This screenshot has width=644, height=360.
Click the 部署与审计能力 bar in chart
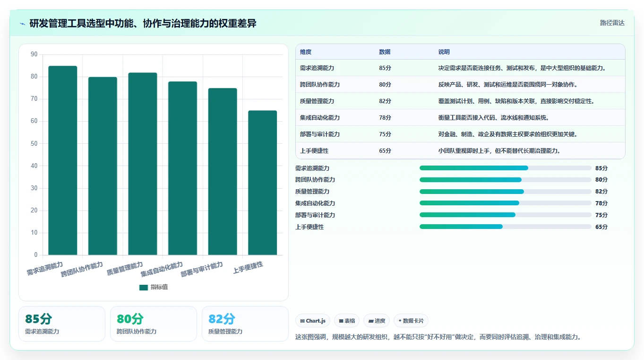223,172
